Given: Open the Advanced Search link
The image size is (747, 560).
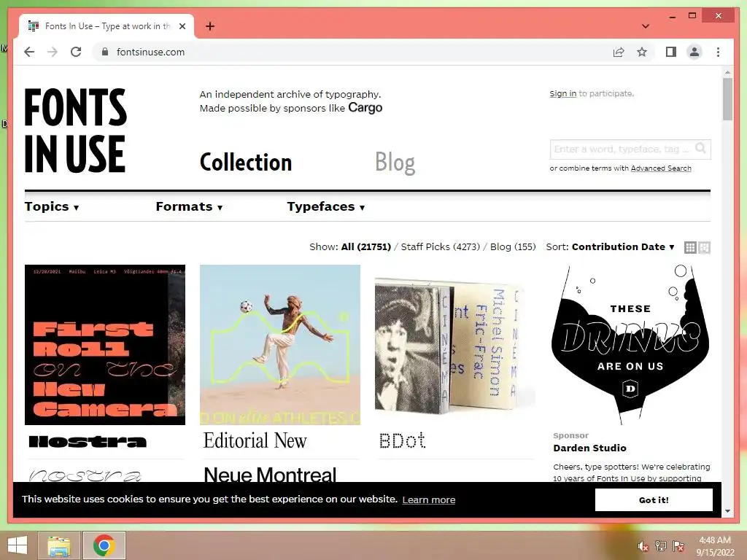Looking at the screenshot, I should (x=661, y=168).
